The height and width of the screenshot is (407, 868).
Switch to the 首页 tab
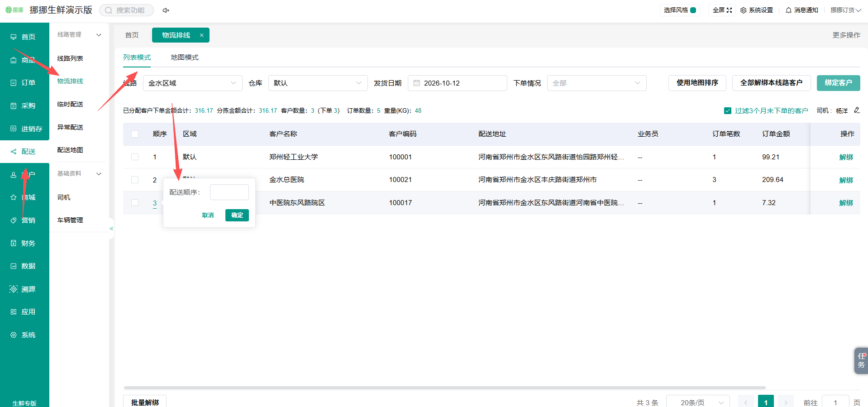132,35
